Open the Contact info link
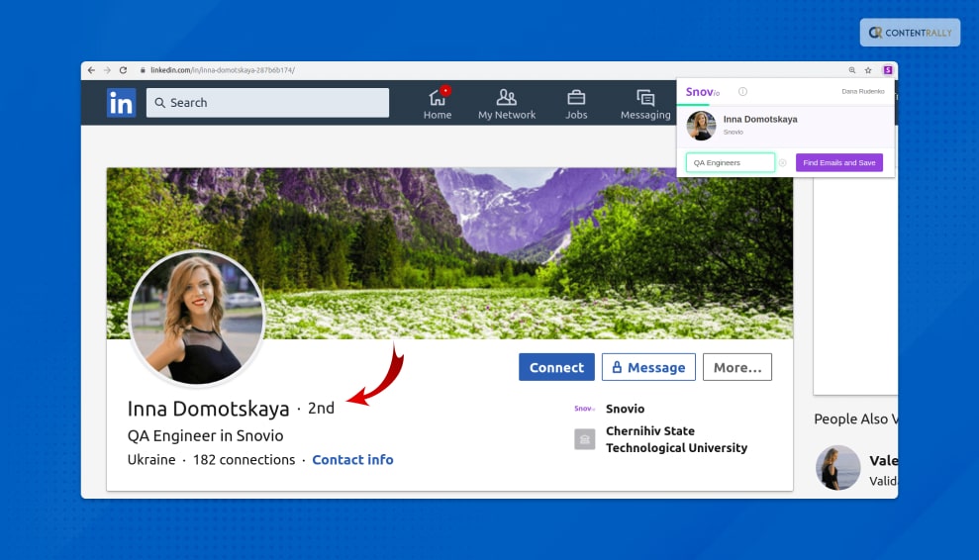This screenshot has height=560, width=979. pyautogui.click(x=352, y=459)
